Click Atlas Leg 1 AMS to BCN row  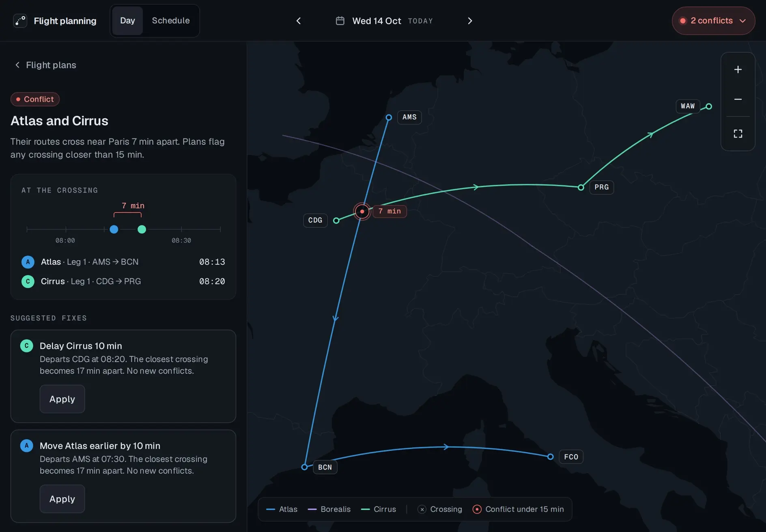pos(123,262)
